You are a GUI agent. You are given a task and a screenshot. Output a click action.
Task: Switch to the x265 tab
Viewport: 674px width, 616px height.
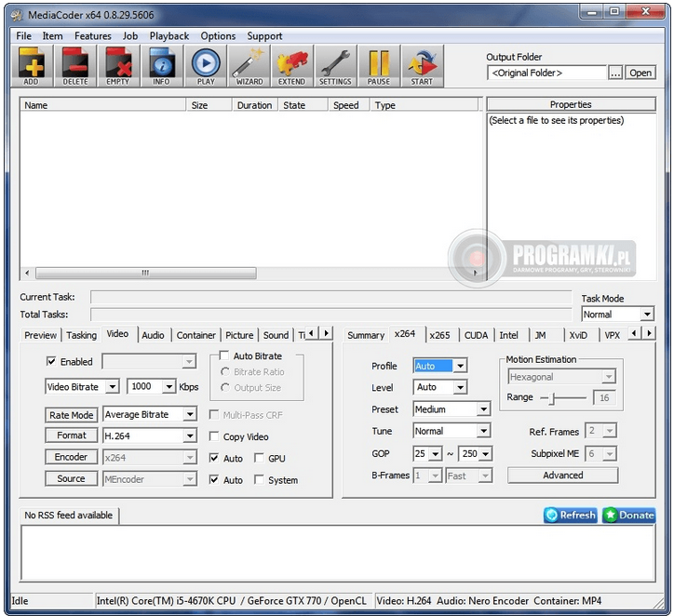[439, 335]
